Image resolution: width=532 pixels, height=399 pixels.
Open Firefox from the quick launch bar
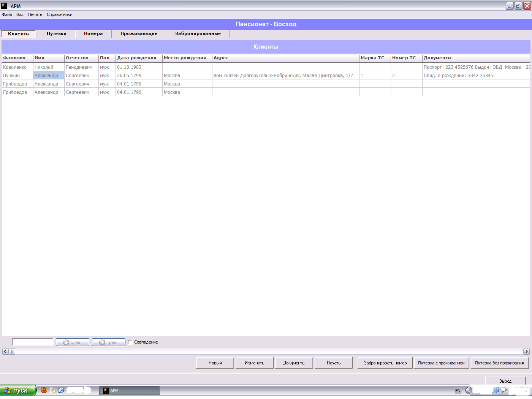44,390
